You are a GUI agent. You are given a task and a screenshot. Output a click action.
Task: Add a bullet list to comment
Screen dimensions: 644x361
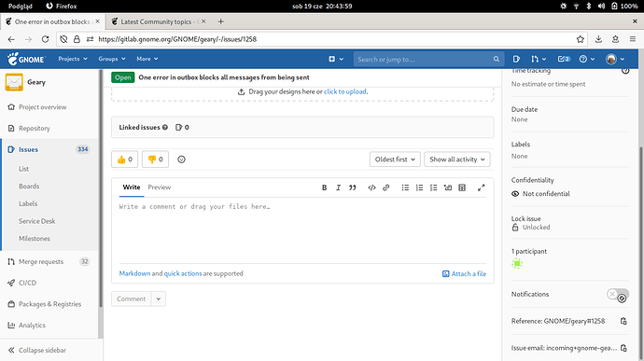[x=405, y=187]
